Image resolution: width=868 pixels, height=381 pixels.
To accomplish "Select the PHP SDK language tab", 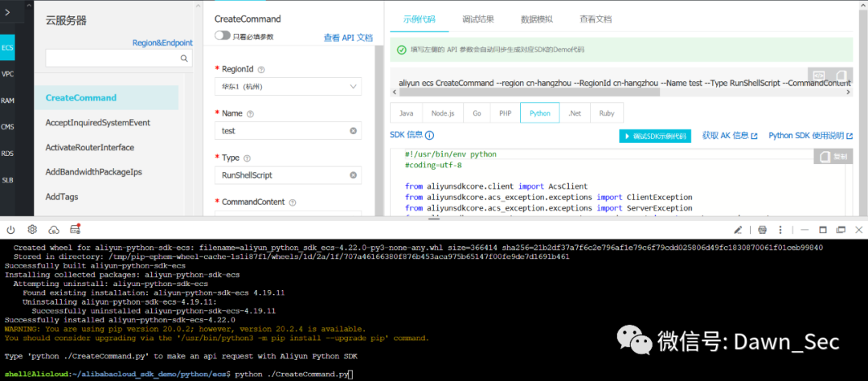I will 505,113.
